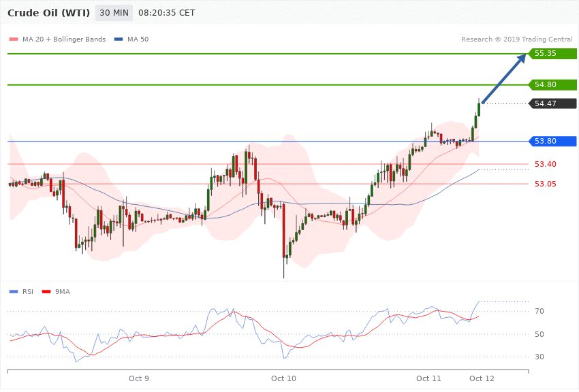Image resolution: width=579 pixels, height=392 pixels.
Task: Click the MA 50 legend label
Action: click(138, 39)
